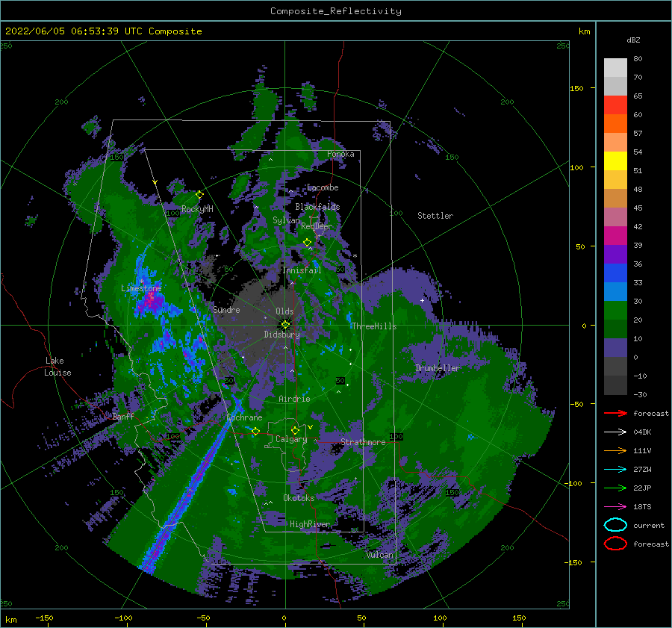
Task: Click the bright yellow swatch in dBZ scale
Action: pyautogui.click(x=615, y=161)
